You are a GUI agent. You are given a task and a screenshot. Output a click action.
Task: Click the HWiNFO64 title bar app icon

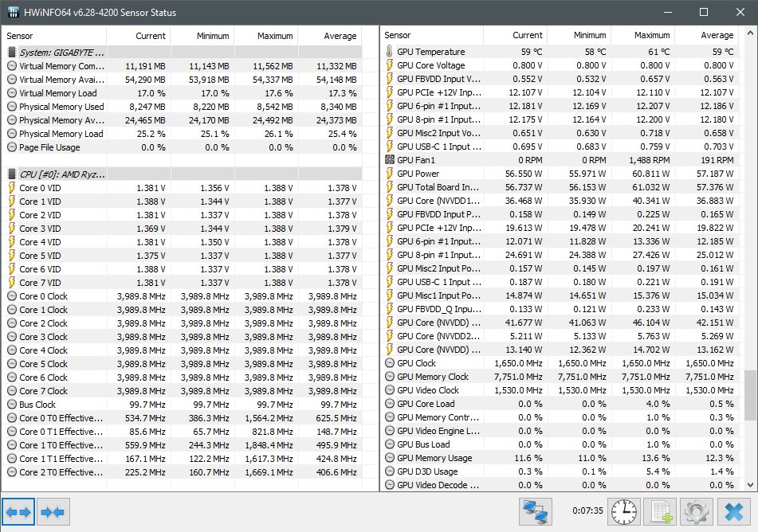(14, 12)
